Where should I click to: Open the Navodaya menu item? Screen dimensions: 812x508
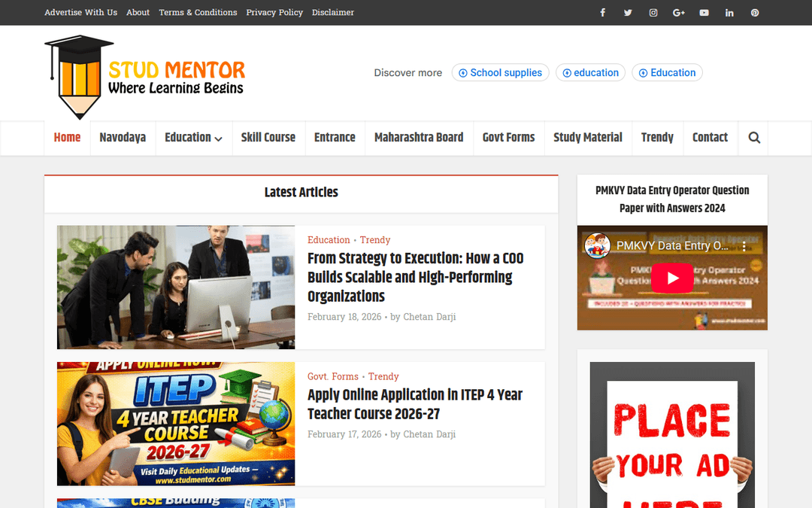(123, 138)
